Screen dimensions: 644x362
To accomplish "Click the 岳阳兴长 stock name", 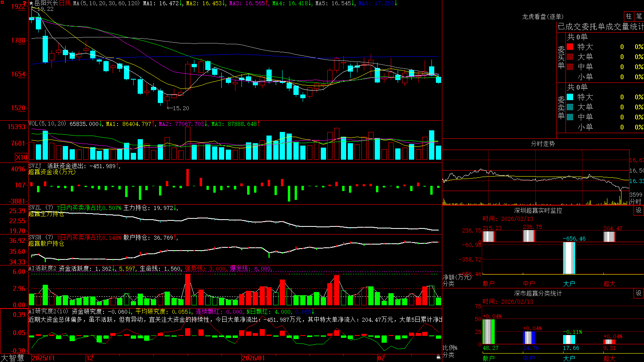I will click(x=46, y=3).
